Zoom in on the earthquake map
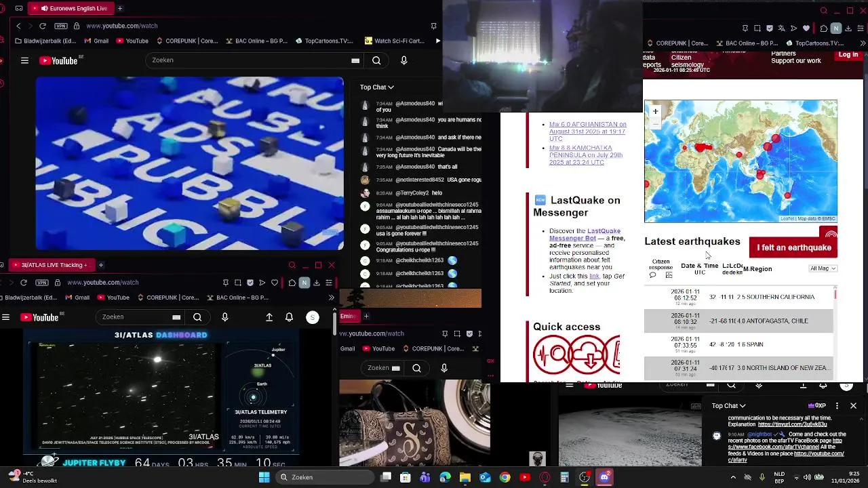868x488 pixels. (655, 111)
